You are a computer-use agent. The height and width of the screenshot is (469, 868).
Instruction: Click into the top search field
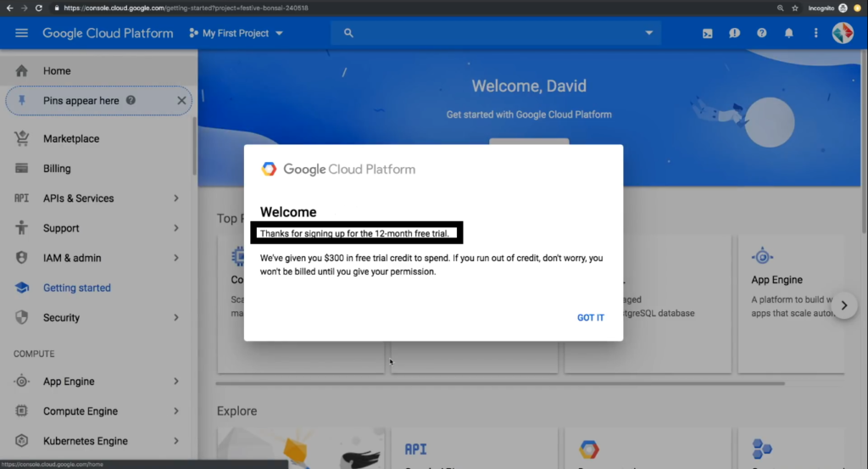[x=495, y=33]
